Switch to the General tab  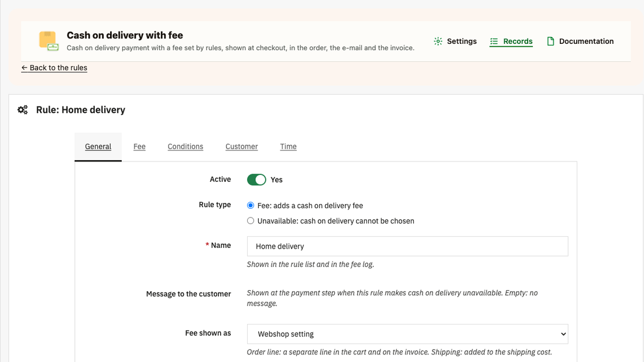[x=98, y=147]
